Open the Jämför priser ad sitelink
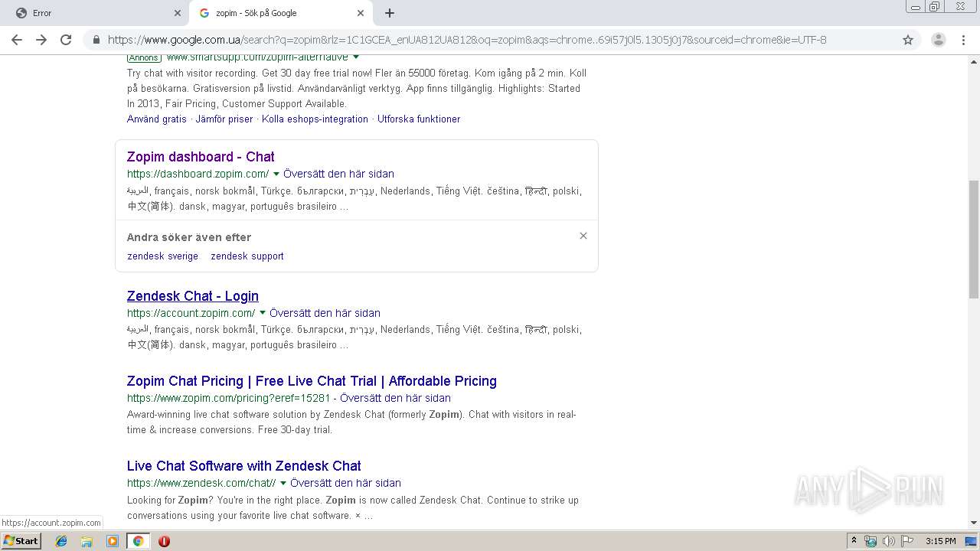The width and height of the screenshot is (980, 551). [224, 119]
